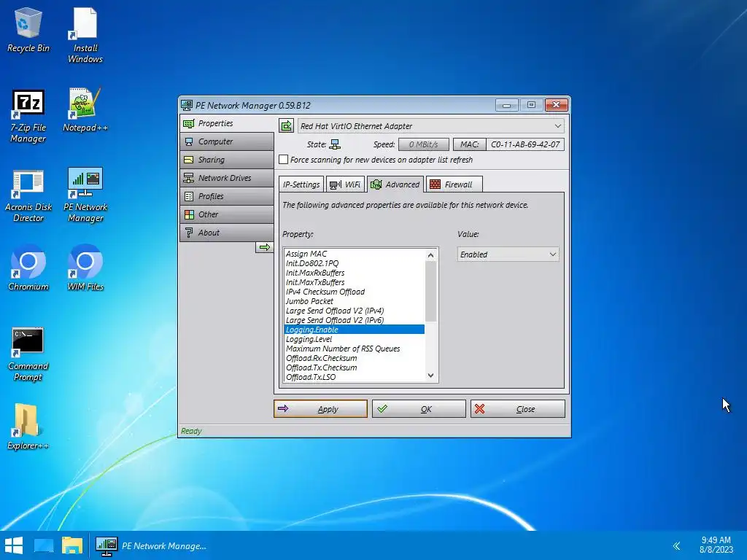
Task: Click the 0 MBit/s speed button
Action: coord(424,144)
